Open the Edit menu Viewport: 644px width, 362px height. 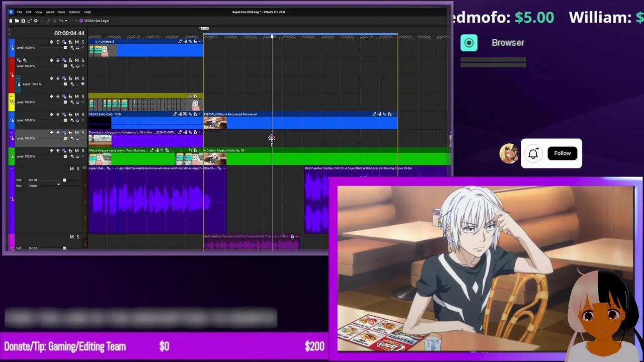29,12
